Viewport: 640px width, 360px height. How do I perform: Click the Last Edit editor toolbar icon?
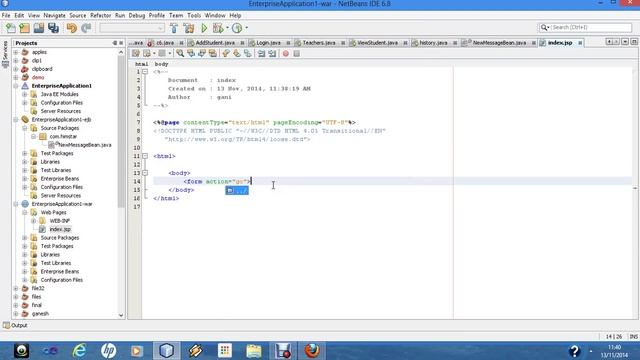click(136, 53)
